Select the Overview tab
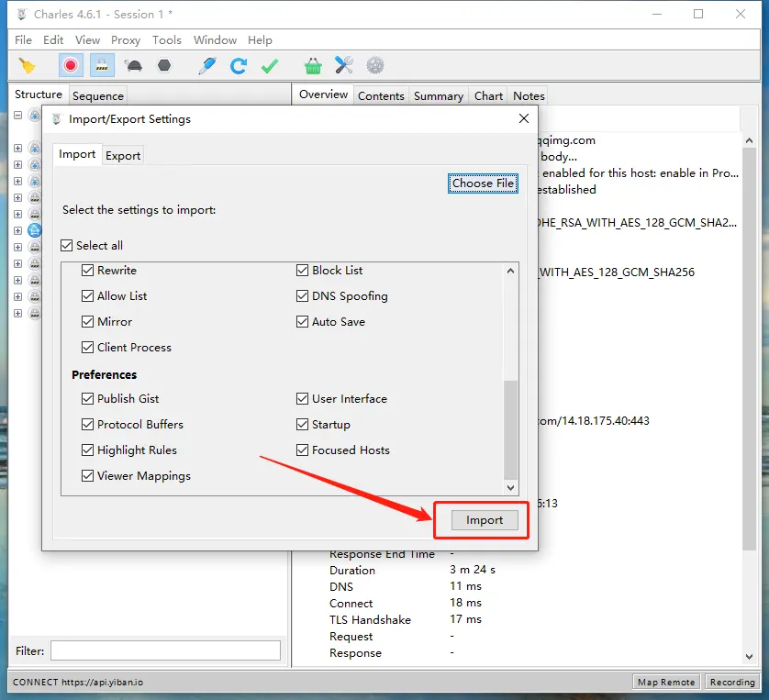 pyautogui.click(x=324, y=94)
